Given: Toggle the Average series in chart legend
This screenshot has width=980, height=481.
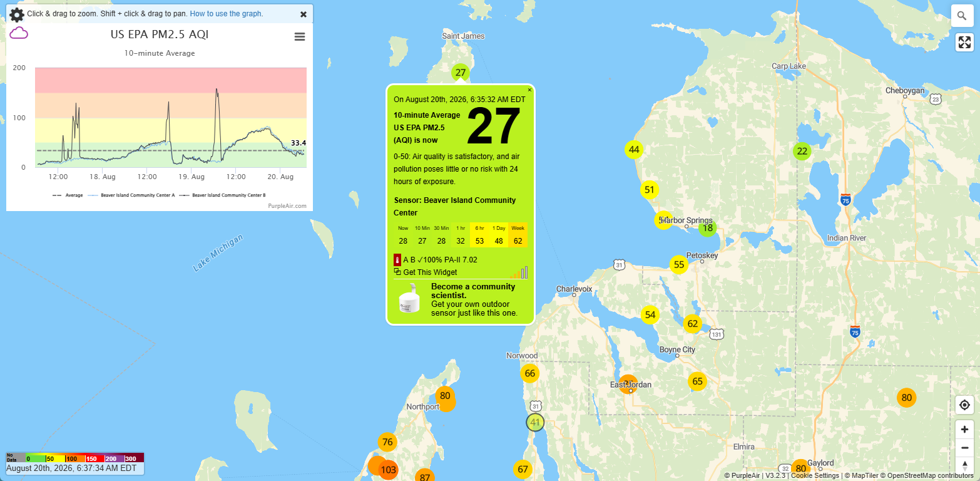Looking at the screenshot, I should 68,195.
